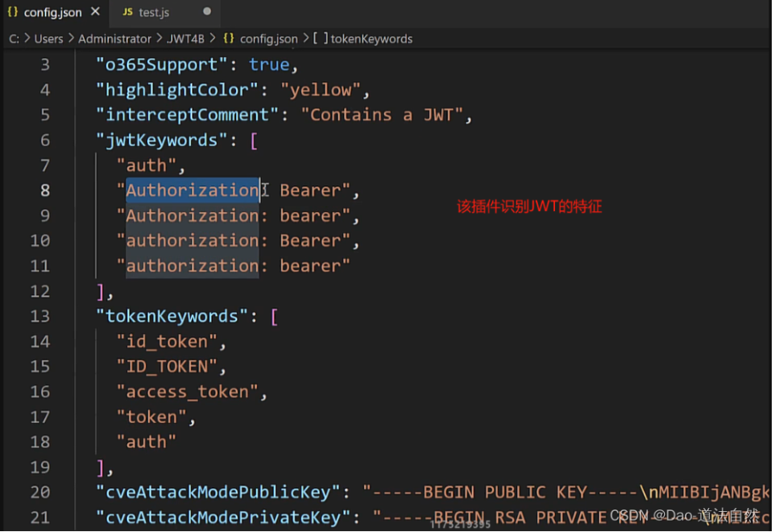Click the unsaved dot on test.js tab
The image size is (783, 532).
click(206, 13)
